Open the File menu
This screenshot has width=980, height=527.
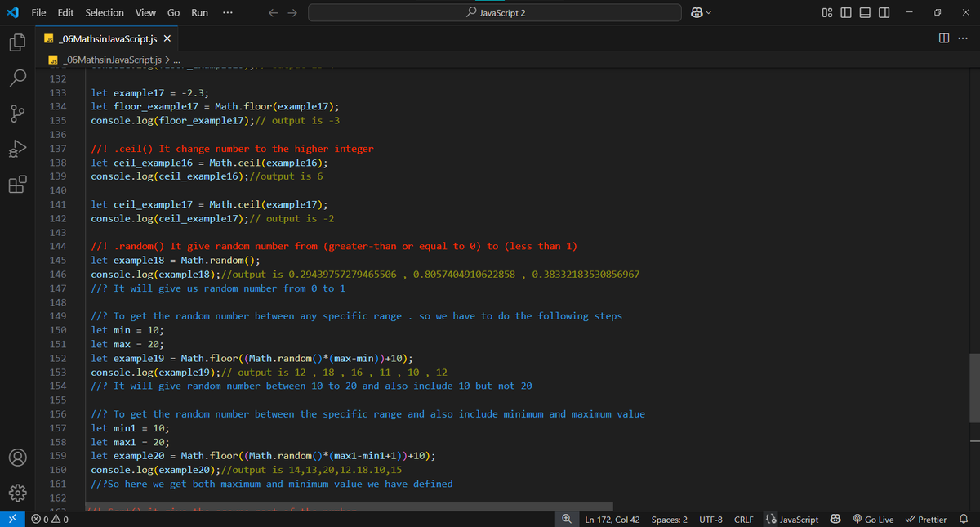pos(38,12)
